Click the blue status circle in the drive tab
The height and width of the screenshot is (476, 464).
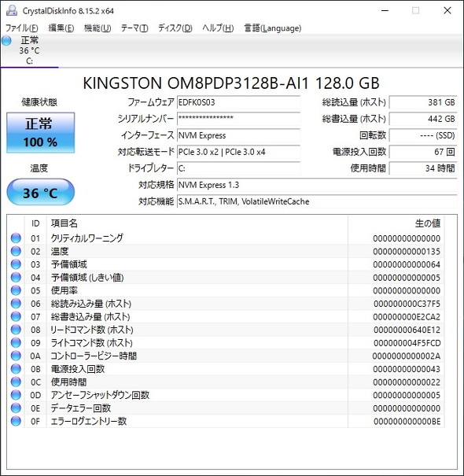coord(6,41)
